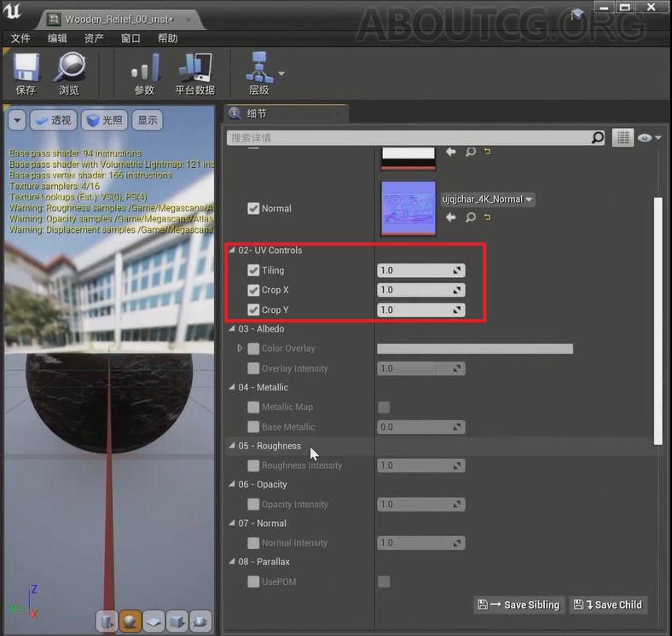Screen dimensions: 672x636
Task: Select custom teapot preview mesh icon
Action: point(200,621)
